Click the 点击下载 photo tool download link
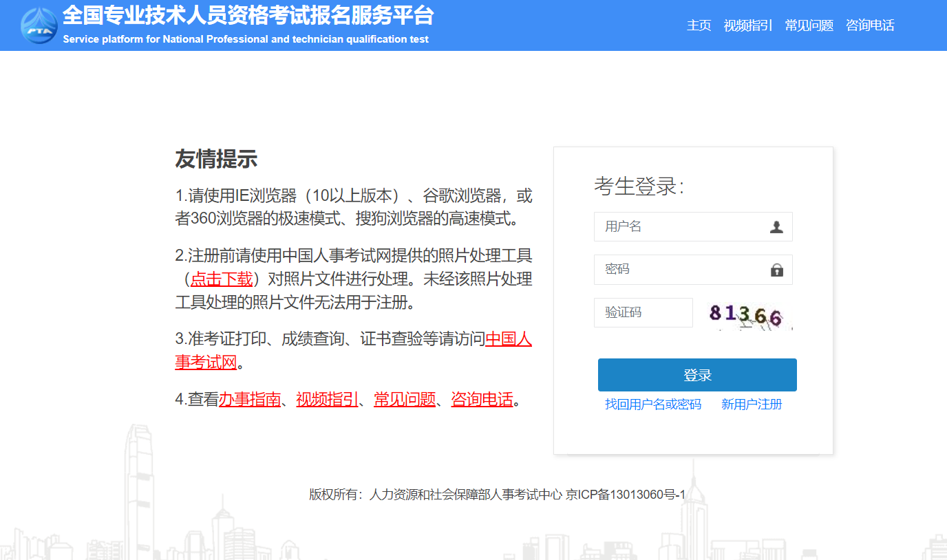The height and width of the screenshot is (560, 947). [222, 279]
